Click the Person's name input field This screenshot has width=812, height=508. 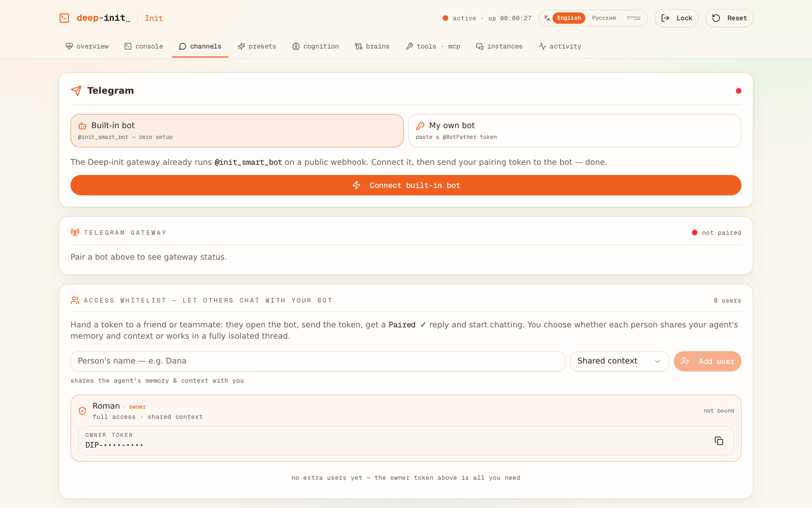[318, 361]
